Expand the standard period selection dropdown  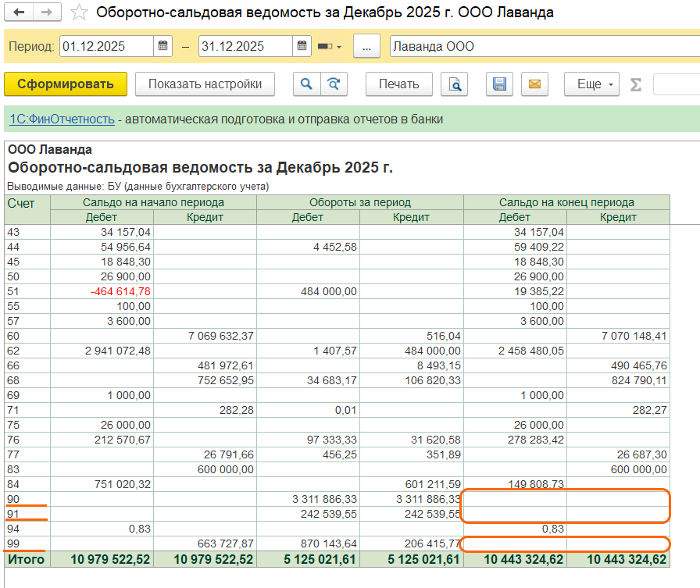click(330, 47)
